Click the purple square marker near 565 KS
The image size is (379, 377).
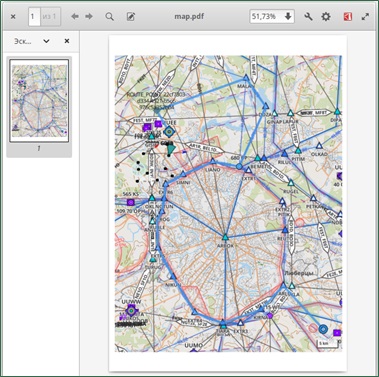tap(131, 202)
